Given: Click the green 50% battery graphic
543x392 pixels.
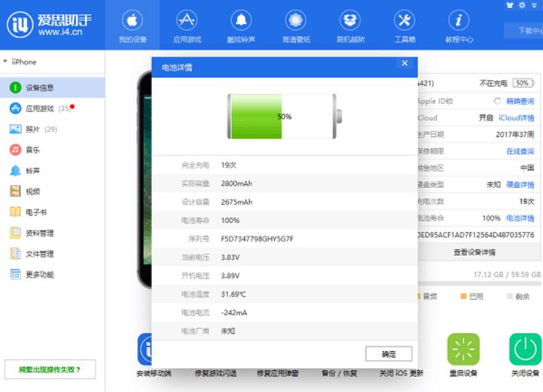Looking at the screenshot, I should tap(284, 116).
